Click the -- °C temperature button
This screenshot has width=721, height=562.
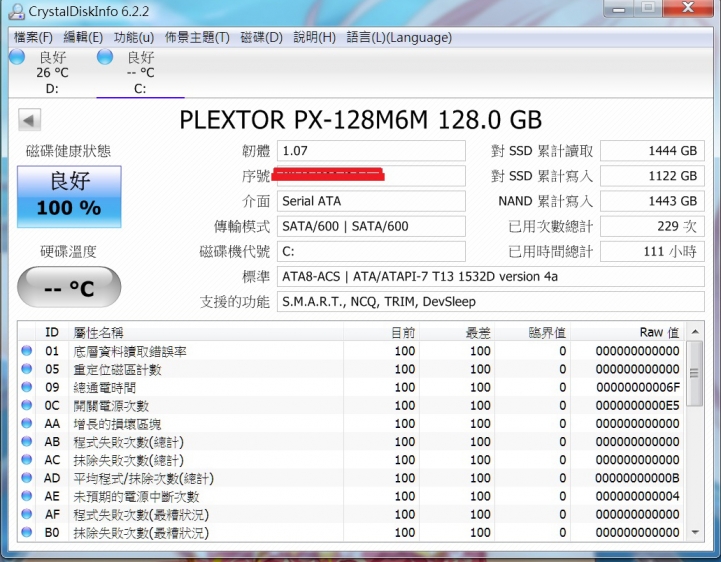click(69, 287)
